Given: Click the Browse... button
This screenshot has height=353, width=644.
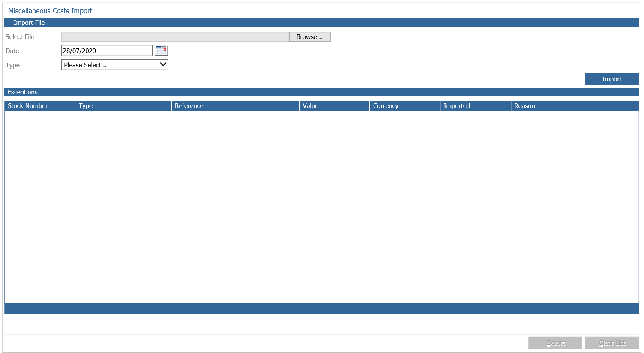Looking at the screenshot, I should [310, 37].
